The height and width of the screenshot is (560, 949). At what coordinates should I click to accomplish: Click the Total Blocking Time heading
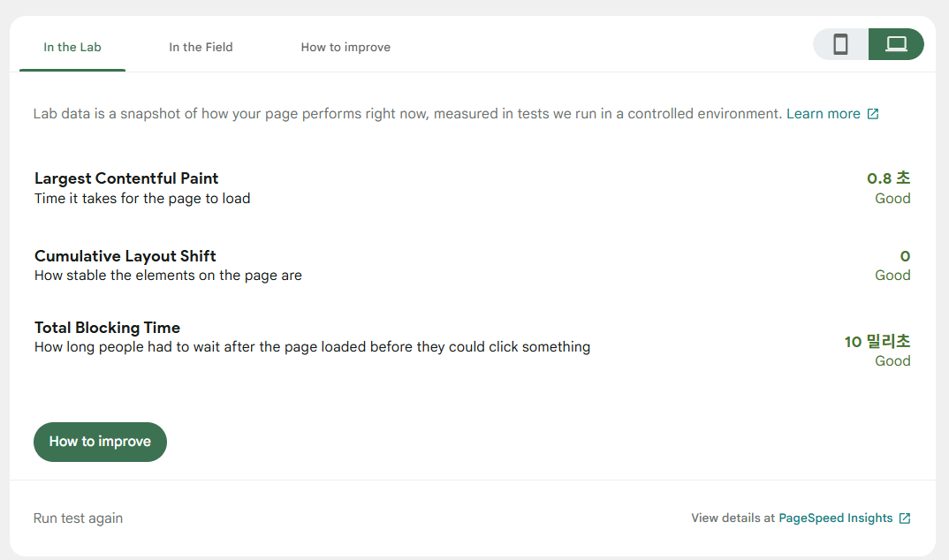click(x=107, y=328)
